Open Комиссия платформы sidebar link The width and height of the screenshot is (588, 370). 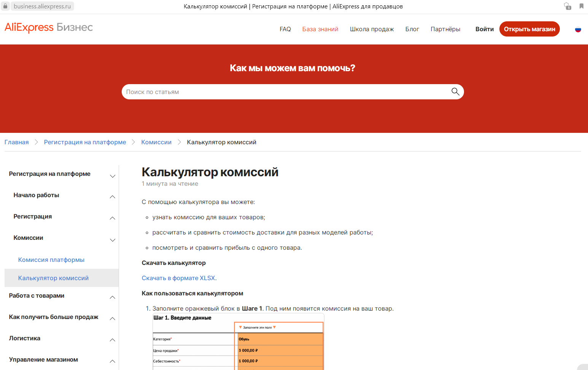(x=51, y=260)
